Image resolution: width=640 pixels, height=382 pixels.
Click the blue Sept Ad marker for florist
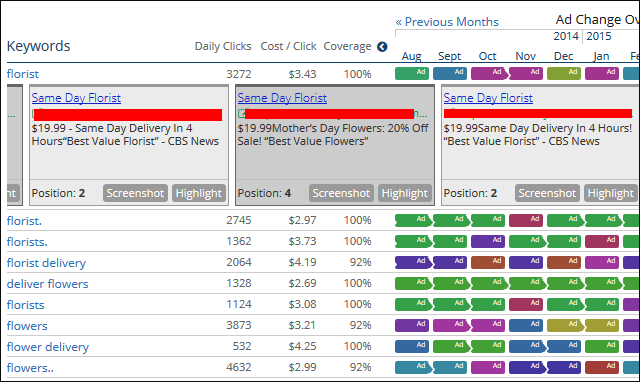pyautogui.click(x=450, y=73)
